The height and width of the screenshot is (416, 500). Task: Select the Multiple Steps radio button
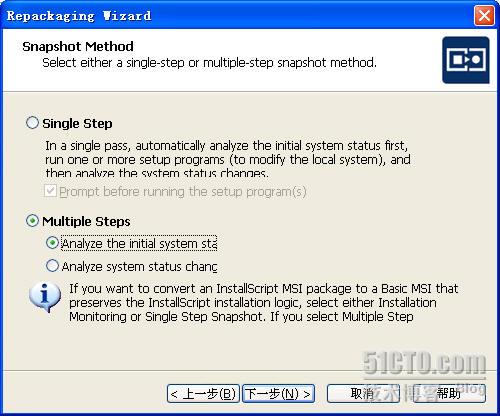[32, 221]
